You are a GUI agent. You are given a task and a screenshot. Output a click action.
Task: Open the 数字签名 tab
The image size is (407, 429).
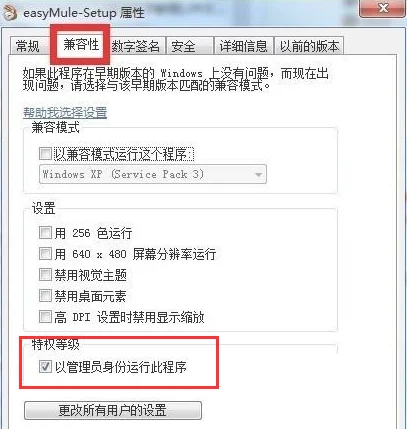point(136,46)
